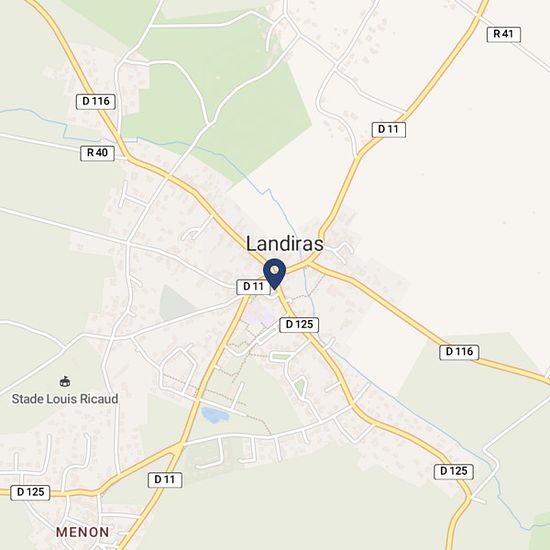
Task: Click the light purple building area below the pin
Action: tap(259, 314)
